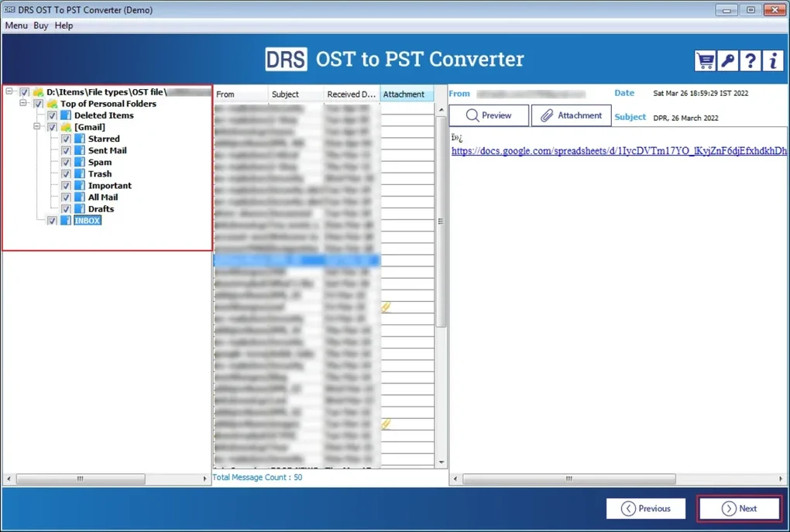Toggle the Sent Mail checkbox
Viewport: 790px width, 532px height.
[66, 150]
